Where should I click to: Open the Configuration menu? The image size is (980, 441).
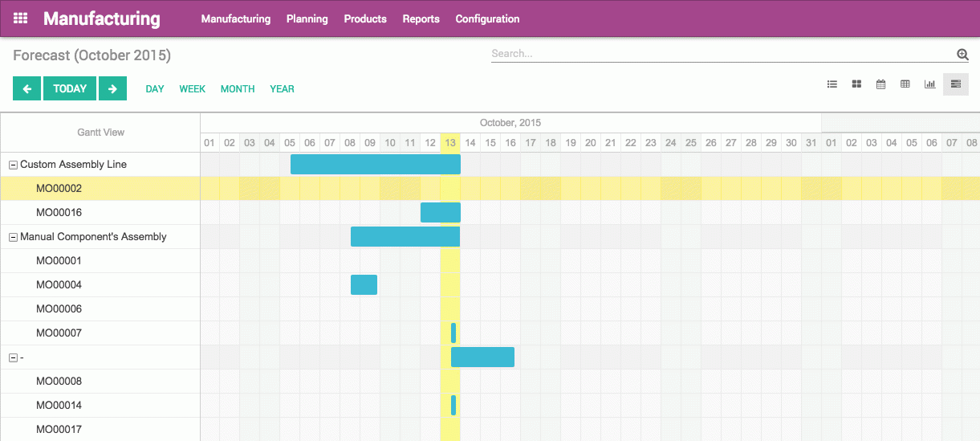click(x=487, y=18)
